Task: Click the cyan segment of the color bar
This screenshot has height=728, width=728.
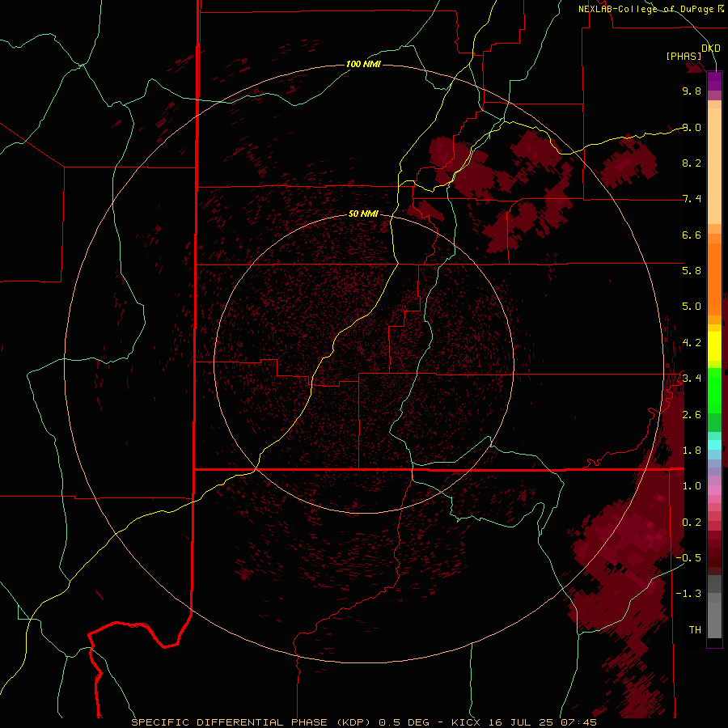Action: point(714,444)
